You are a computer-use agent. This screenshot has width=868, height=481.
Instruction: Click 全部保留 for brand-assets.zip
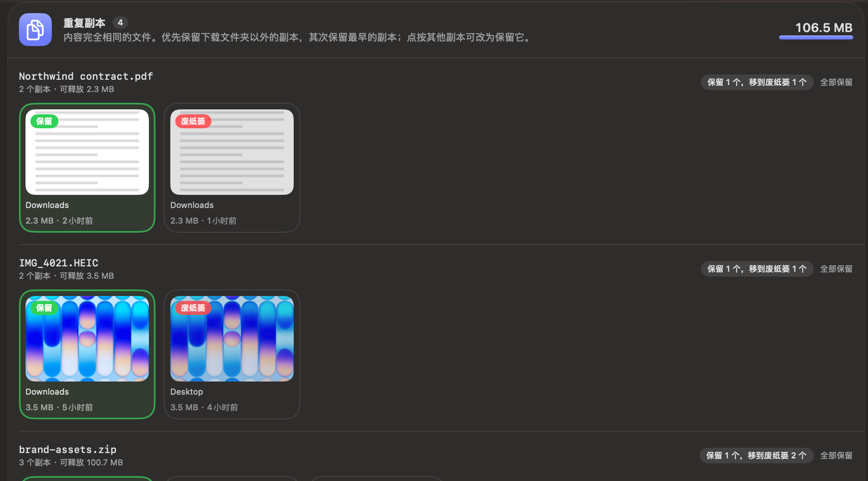coord(836,456)
